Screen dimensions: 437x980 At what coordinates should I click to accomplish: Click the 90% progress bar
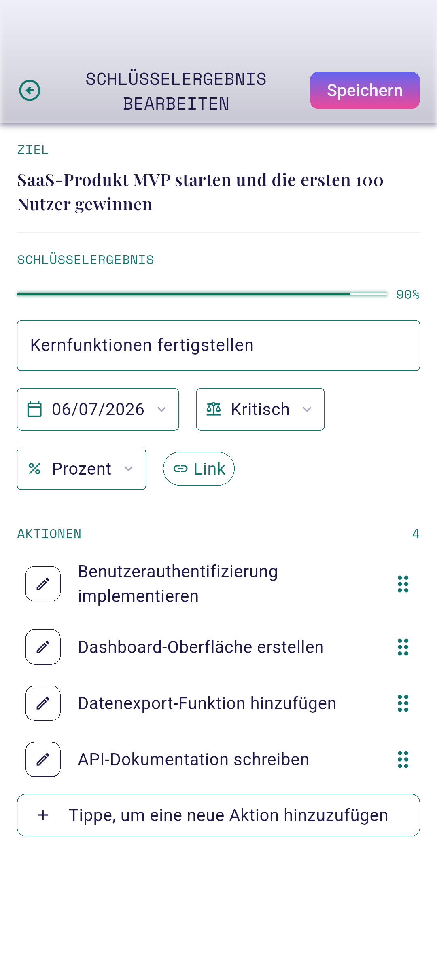[x=202, y=294]
